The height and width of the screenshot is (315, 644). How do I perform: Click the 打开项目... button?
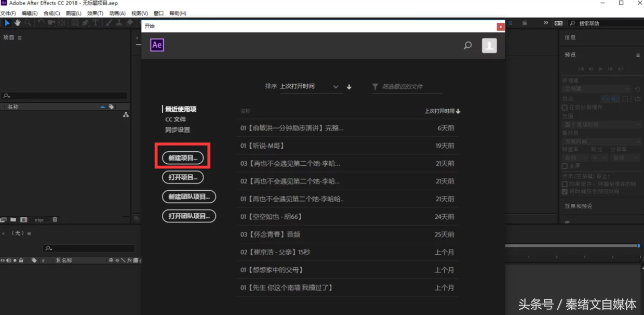pyautogui.click(x=183, y=177)
